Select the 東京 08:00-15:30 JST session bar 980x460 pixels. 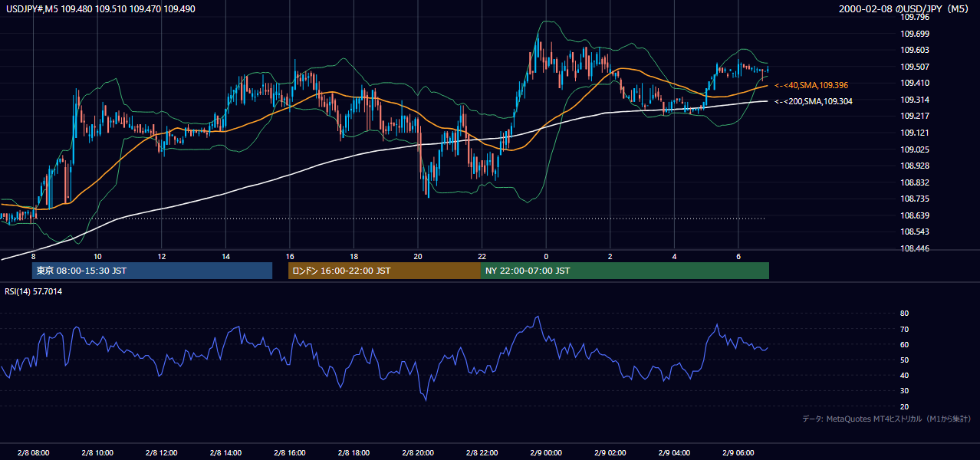pyautogui.click(x=153, y=271)
